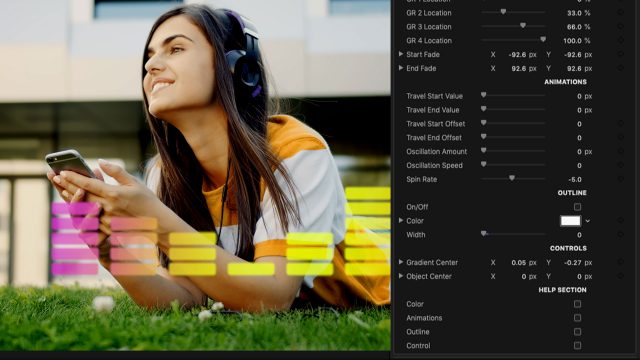Click the GR 3 Location value 66.0 %
This screenshot has height=360, width=640.
(x=578, y=27)
